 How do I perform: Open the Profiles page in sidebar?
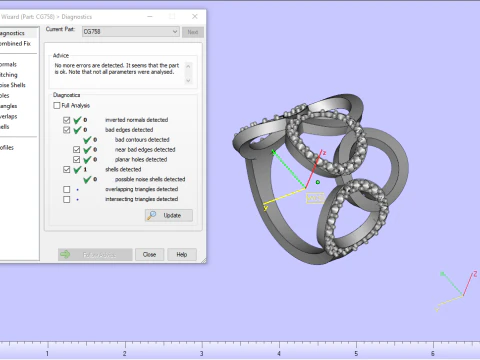point(7,148)
